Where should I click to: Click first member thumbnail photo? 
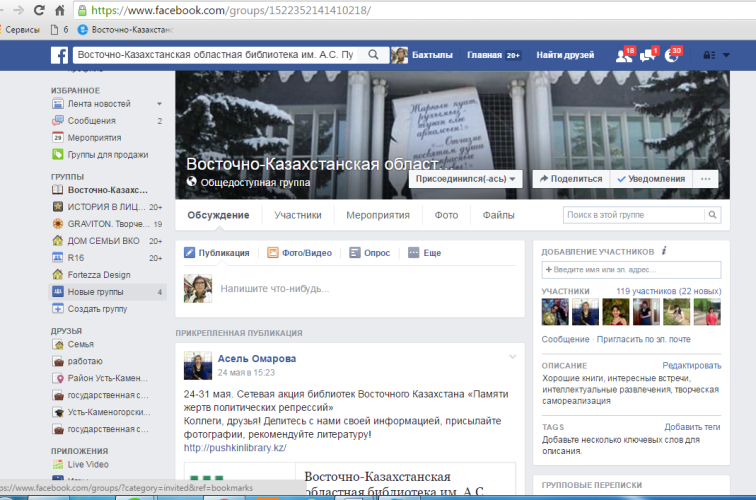(555, 311)
